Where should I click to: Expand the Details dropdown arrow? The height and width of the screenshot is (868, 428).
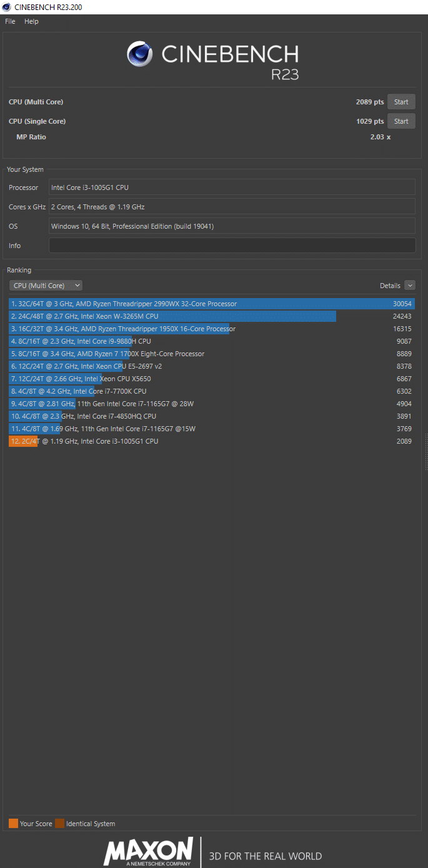410,286
